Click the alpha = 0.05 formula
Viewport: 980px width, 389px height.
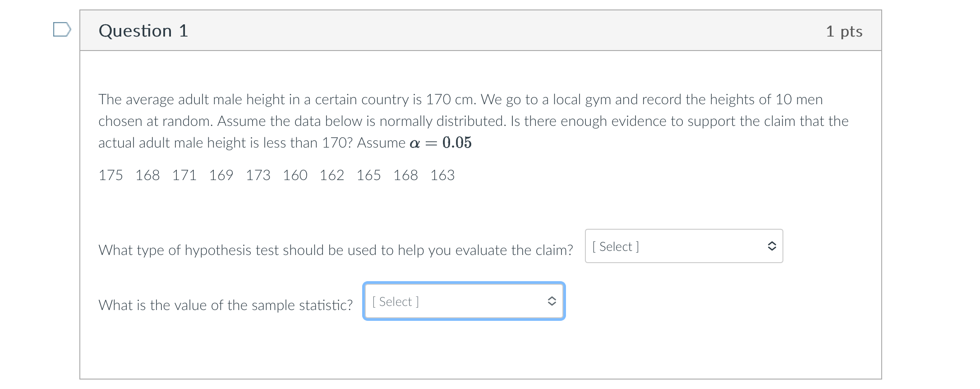coord(441,143)
